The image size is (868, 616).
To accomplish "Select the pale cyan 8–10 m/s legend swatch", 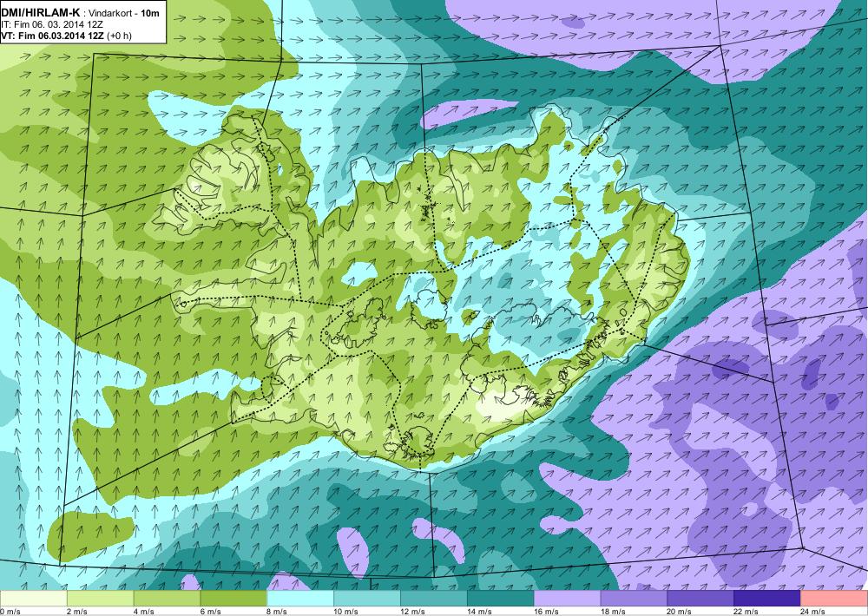I will 300,599.
